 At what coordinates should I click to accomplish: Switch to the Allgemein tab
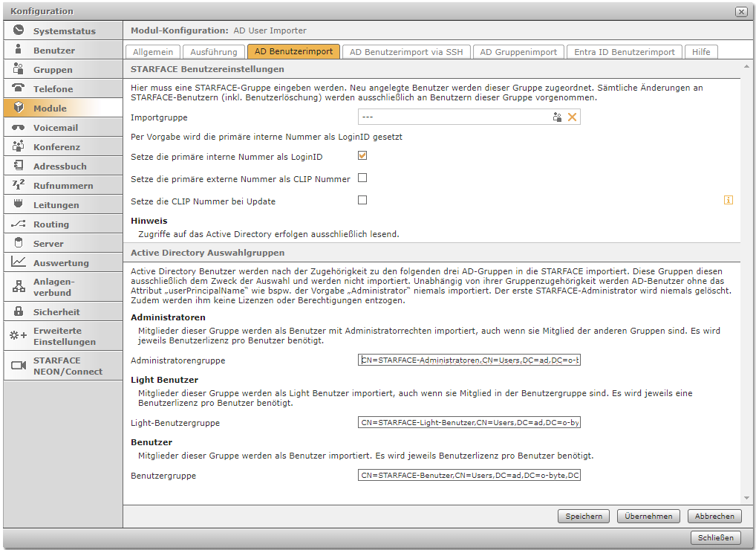pos(153,51)
